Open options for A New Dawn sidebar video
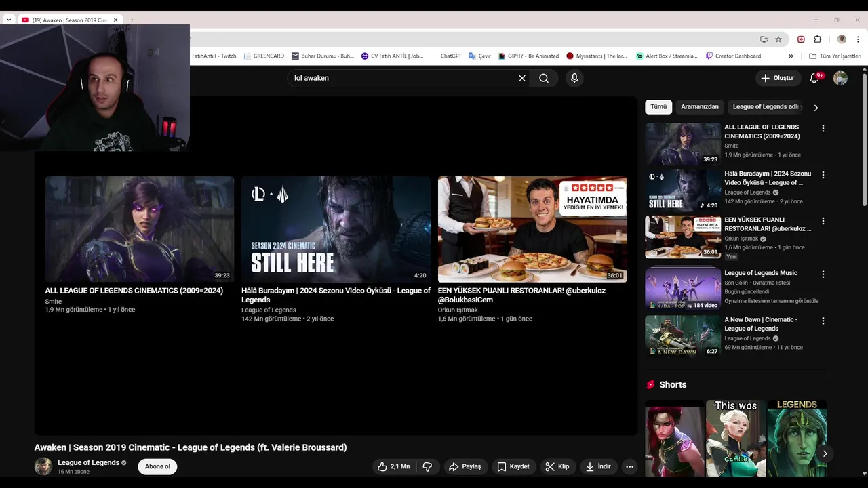Viewport: 868px width, 488px height. [823, 321]
